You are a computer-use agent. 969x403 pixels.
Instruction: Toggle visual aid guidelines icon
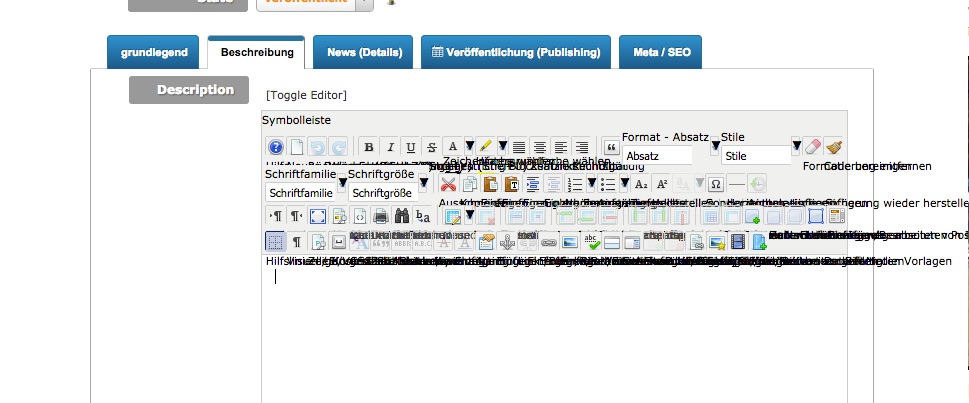tap(275, 241)
